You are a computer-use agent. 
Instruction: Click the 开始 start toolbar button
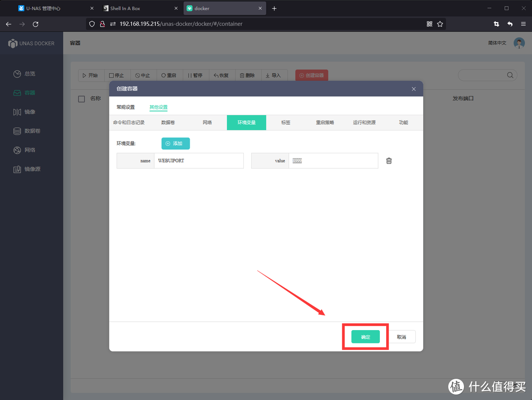pos(91,75)
